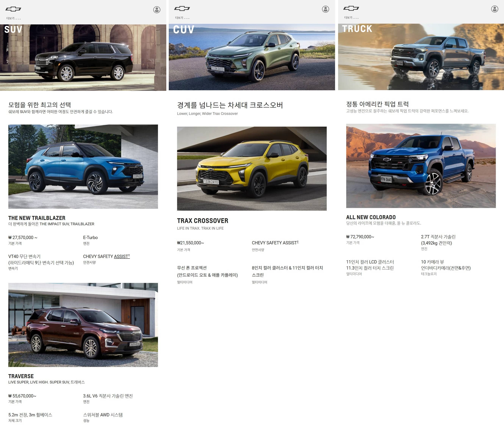
Task: Click the 정통 아메리칸 픽업 트럭 headline
Action: (377, 104)
